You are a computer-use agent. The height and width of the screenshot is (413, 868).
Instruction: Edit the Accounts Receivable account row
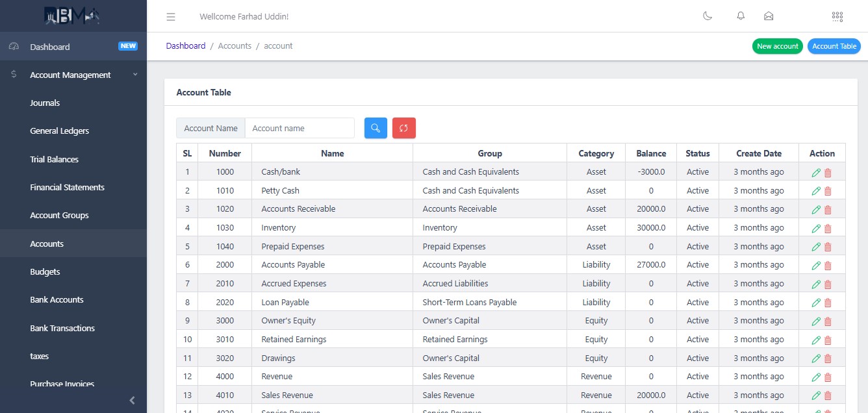click(816, 210)
